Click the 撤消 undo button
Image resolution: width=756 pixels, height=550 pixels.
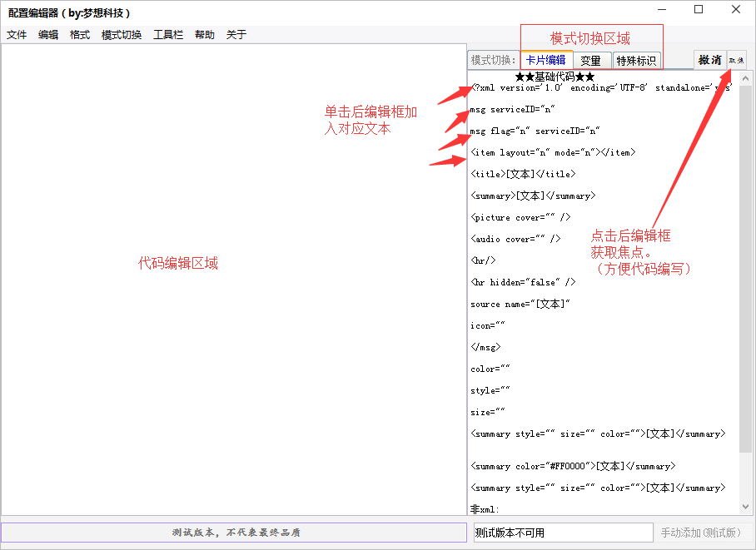709,60
